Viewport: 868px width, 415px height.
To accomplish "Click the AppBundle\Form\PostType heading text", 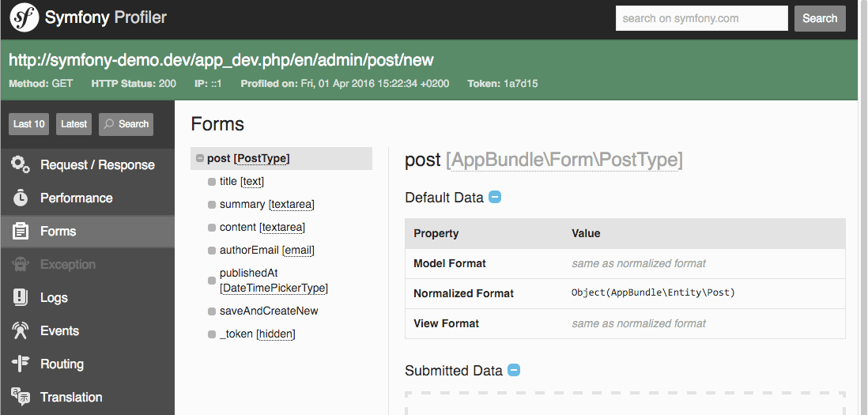I will (564, 160).
